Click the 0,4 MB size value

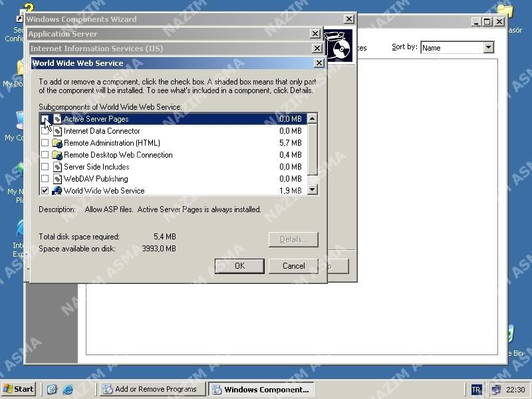(291, 155)
